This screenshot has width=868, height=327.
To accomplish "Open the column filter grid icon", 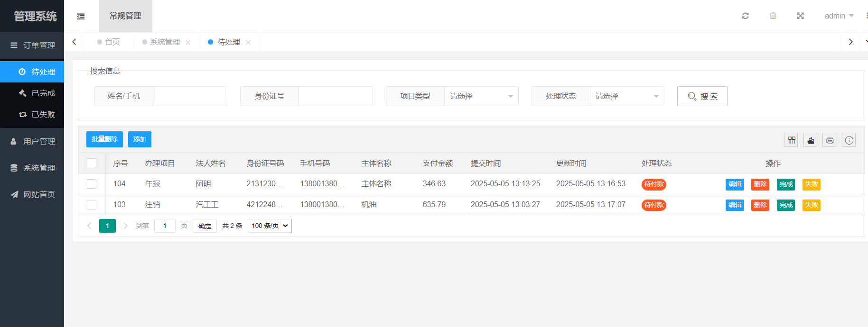I will 791,140.
